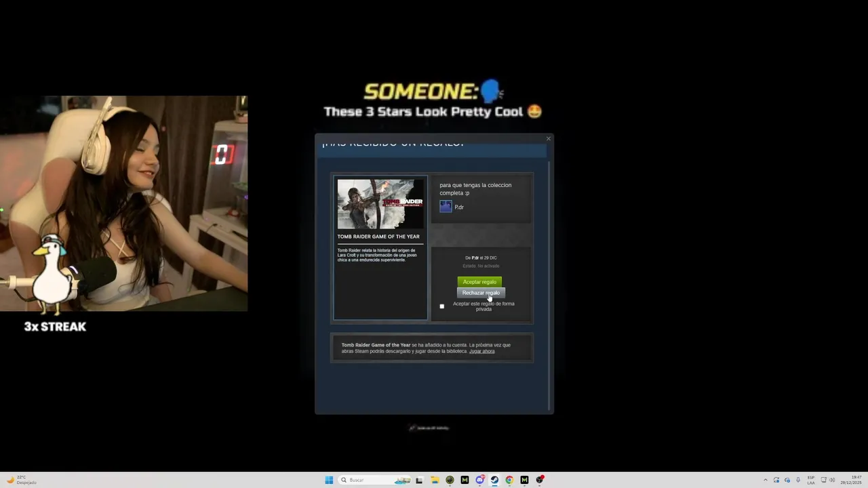Open Discord from the taskbar
868x488 pixels.
[x=480, y=480]
